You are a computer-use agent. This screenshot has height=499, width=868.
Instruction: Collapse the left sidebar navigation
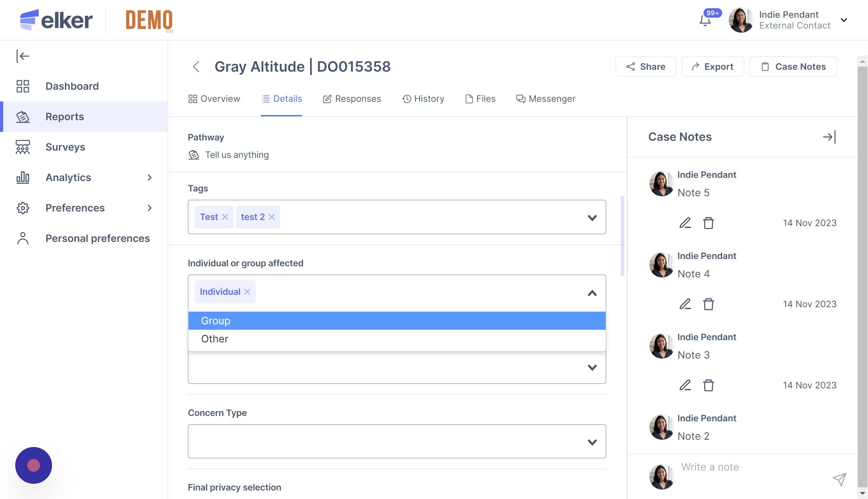tap(23, 56)
